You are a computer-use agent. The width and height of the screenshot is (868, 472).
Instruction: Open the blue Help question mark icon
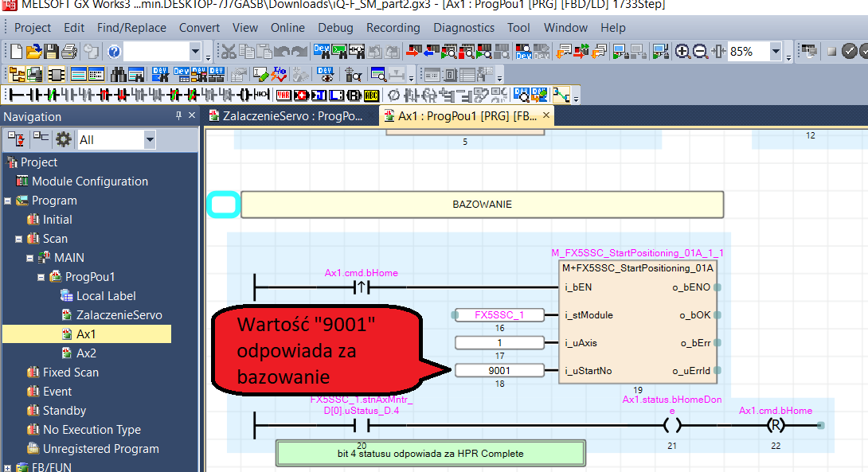point(114,52)
